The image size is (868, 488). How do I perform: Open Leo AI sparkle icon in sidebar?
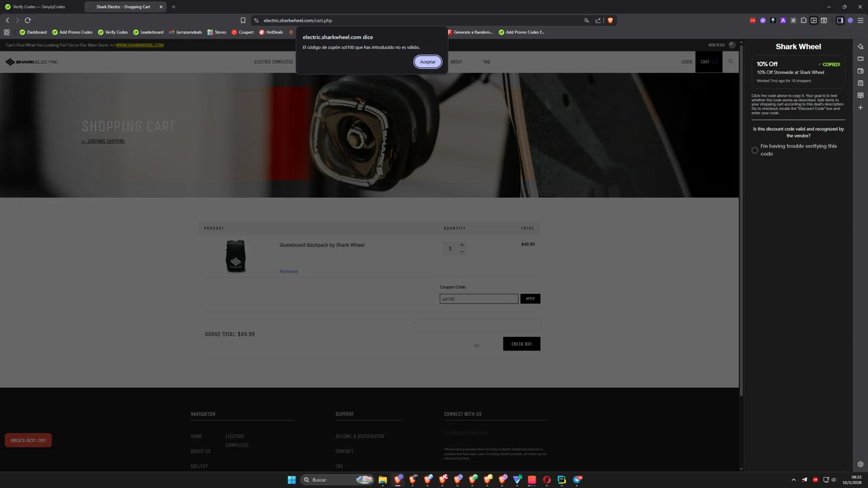coord(860,46)
